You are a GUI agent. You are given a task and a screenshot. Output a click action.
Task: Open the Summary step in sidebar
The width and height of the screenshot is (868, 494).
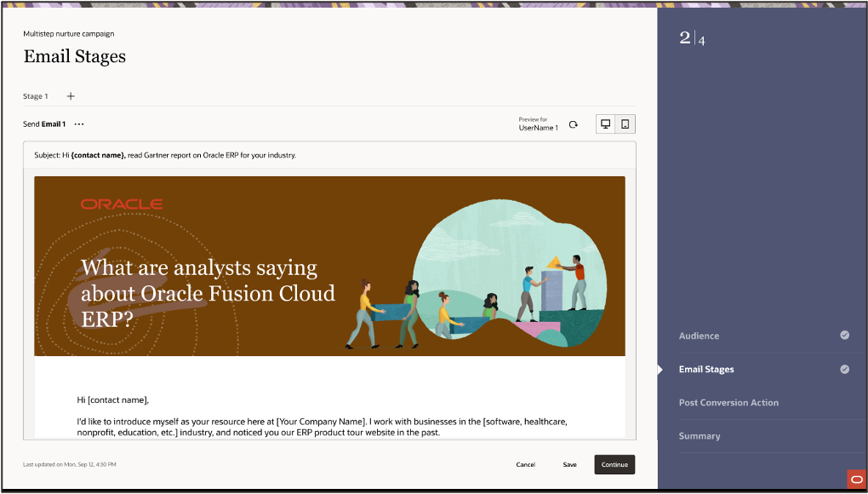700,436
